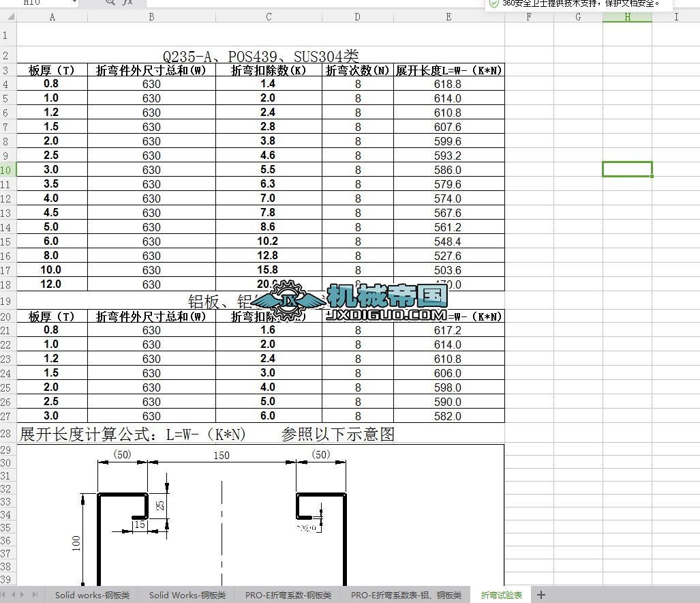Select column G header
The image size is (700, 603).
pyautogui.click(x=578, y=17)
